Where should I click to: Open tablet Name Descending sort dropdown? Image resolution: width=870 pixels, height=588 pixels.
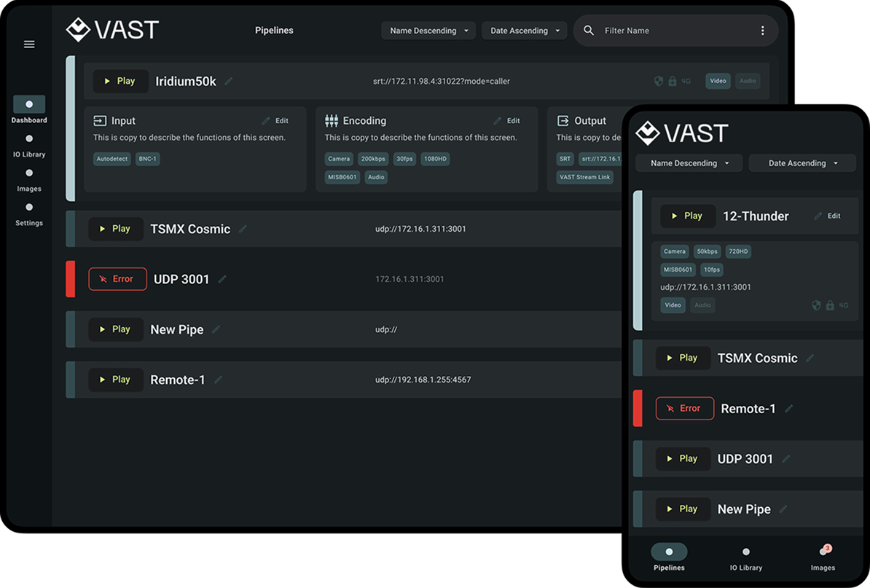[428, 31]
